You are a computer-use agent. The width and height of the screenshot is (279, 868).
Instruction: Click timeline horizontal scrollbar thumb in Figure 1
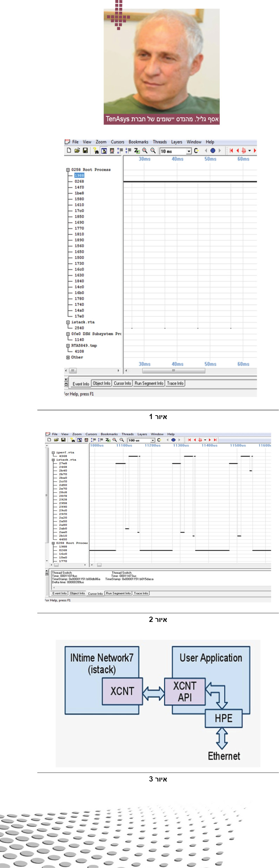pyautogui.click(x=173, y=371)
